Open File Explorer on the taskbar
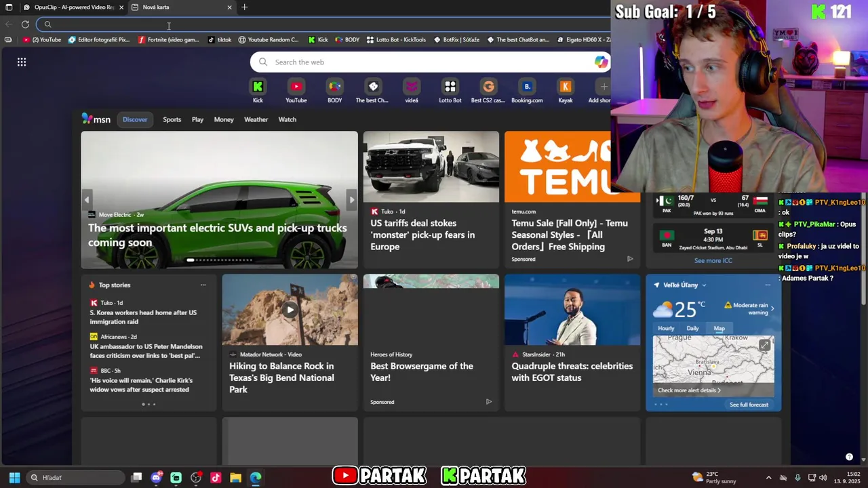This screenshot has width=868, height=488. [x=235, y=478]
